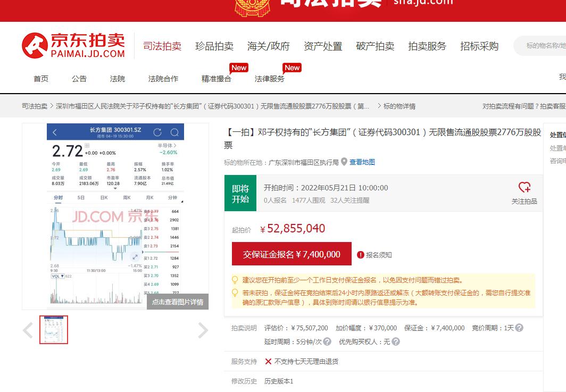This screenshot has height=392, width=566.
Task: Click the magnifier search icon in chart header
Action: pyautogui.click(x=174, y=132)
